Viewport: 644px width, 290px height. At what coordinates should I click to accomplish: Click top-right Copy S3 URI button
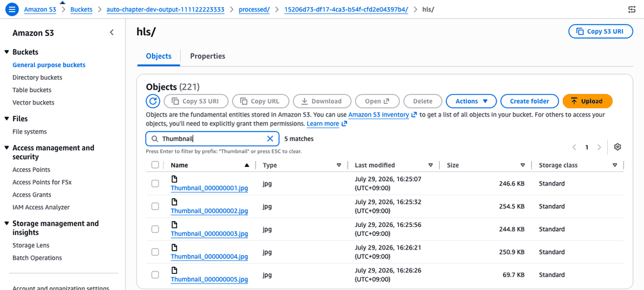coord(600,32)
